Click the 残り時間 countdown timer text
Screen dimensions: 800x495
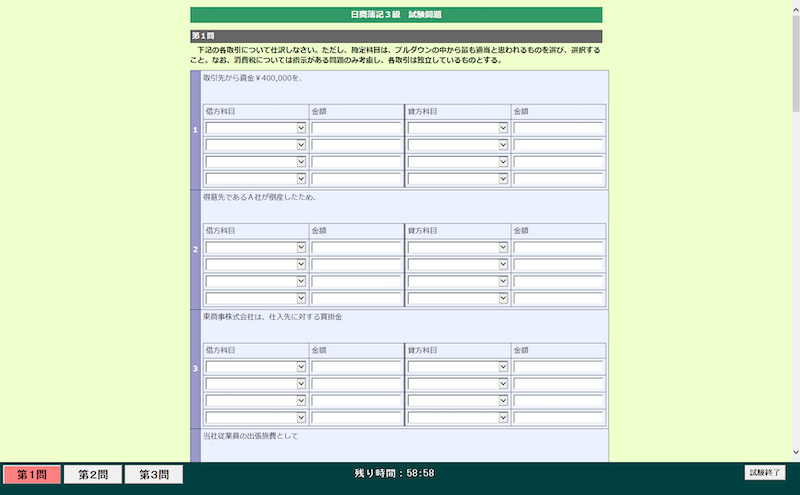394,473
